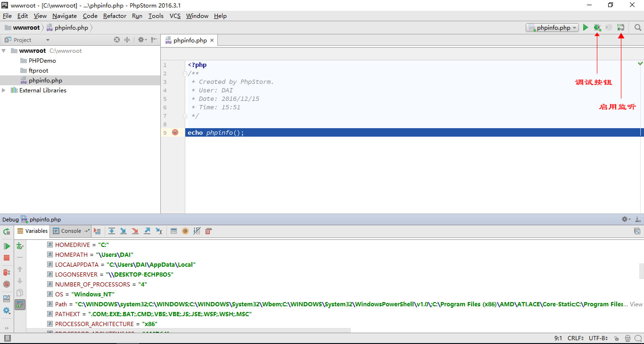Hide the Debug tool window
Screen dimensions: 644x344
coord(637,219)
